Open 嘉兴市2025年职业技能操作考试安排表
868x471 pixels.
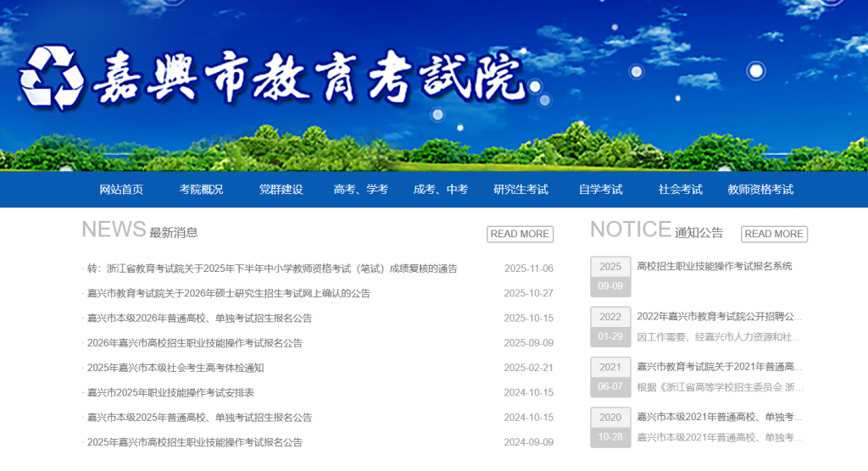coord(170,393)
